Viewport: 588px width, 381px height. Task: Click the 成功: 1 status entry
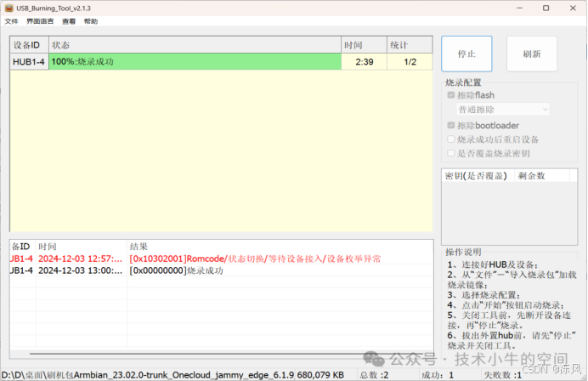tap(438, 375)
